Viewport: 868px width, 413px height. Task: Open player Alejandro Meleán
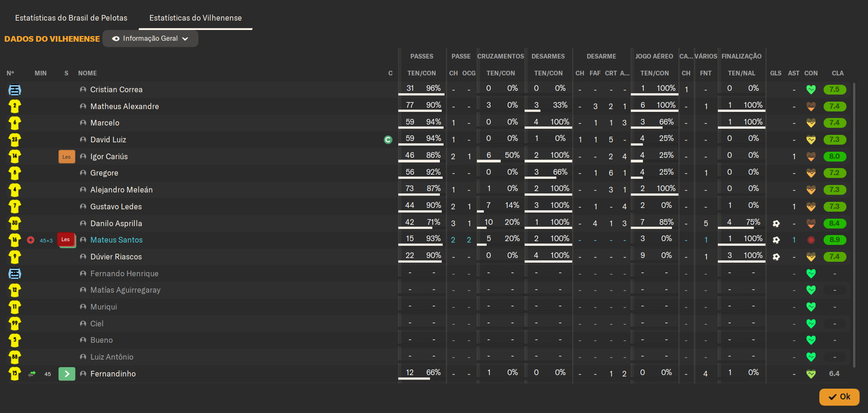point(121,190)
